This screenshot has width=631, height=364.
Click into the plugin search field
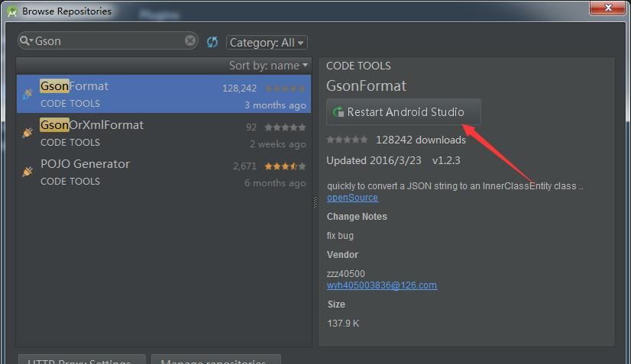click(107, 41)
